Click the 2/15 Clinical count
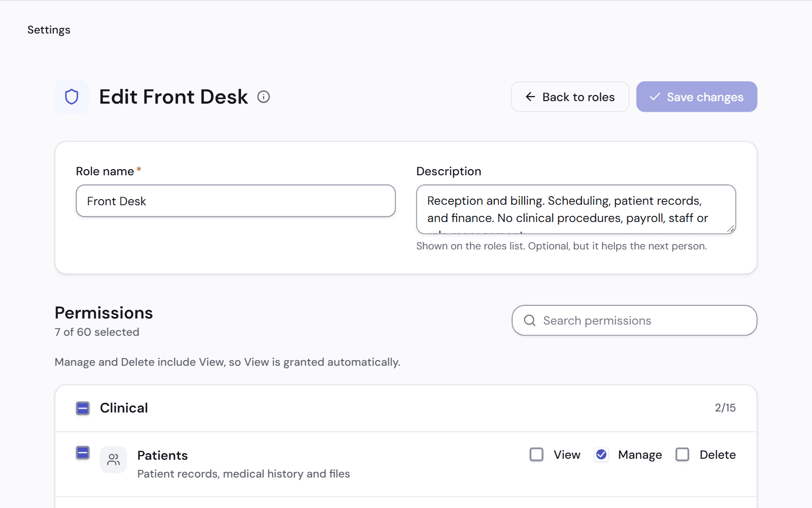Image resolution: width=812 pixels, height=508 pixels. (x=725, y=408)
